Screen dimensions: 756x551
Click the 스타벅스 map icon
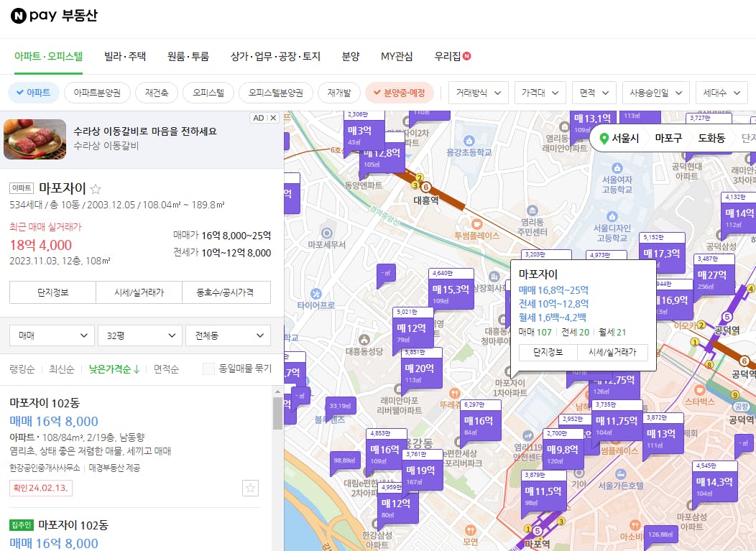click(700, 389)
